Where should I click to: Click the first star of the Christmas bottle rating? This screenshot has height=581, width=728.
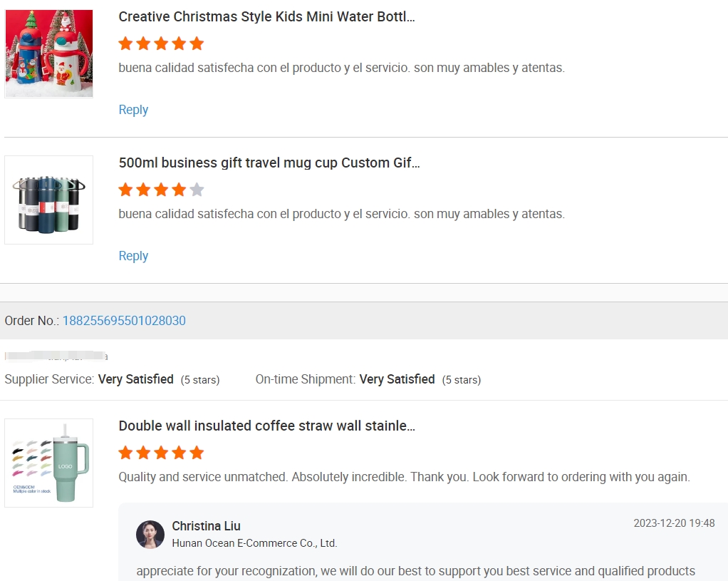pyautogui.click(x=126, y=43)
